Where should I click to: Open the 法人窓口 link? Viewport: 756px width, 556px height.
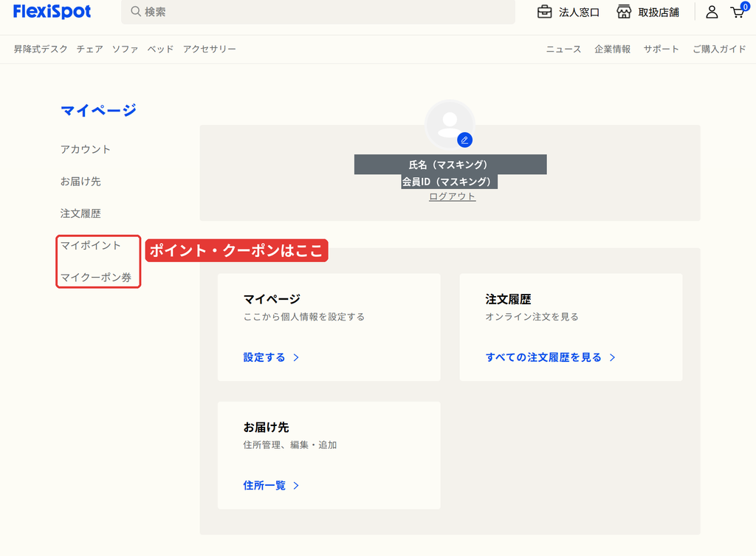[579, 12]
